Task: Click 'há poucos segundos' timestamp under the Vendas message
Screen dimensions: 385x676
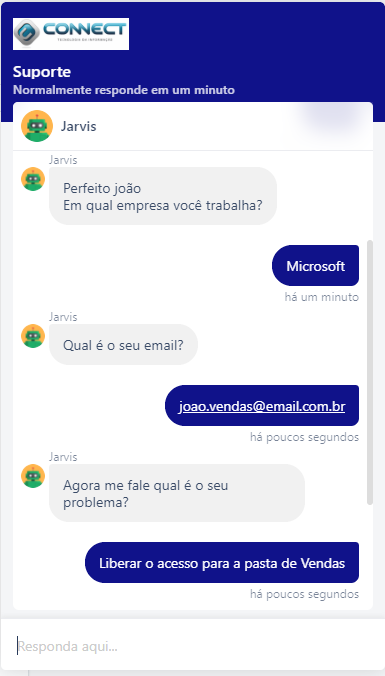Action: pyautogui.click(x=304, y=594)
